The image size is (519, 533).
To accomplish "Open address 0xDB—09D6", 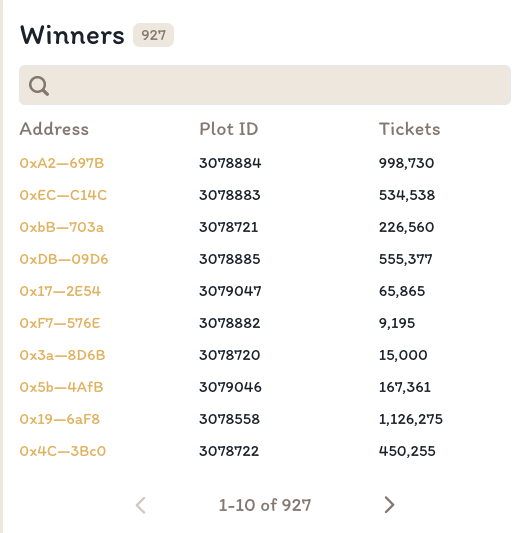I will point(64,259).
